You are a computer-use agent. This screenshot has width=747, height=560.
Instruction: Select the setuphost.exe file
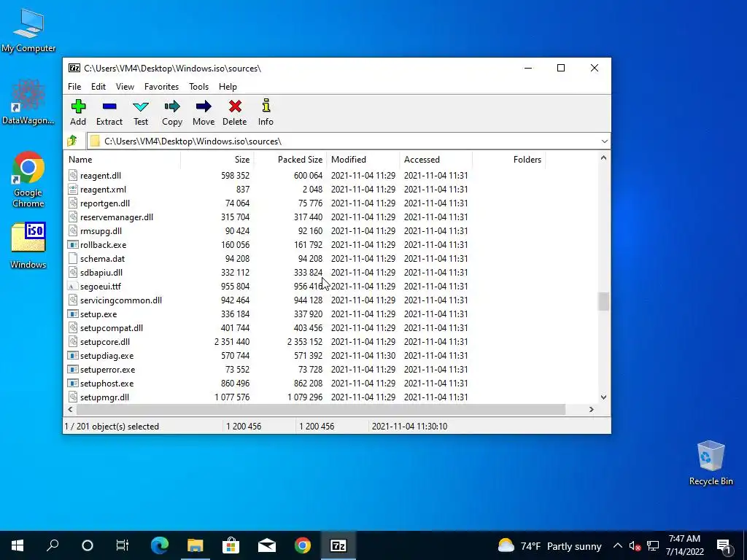[107, 384]
